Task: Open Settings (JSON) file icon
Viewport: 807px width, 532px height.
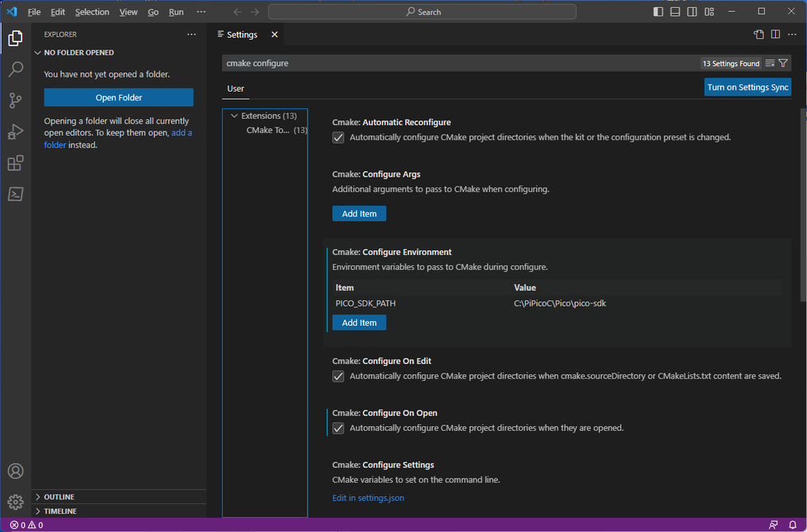Action: [758, 34]
